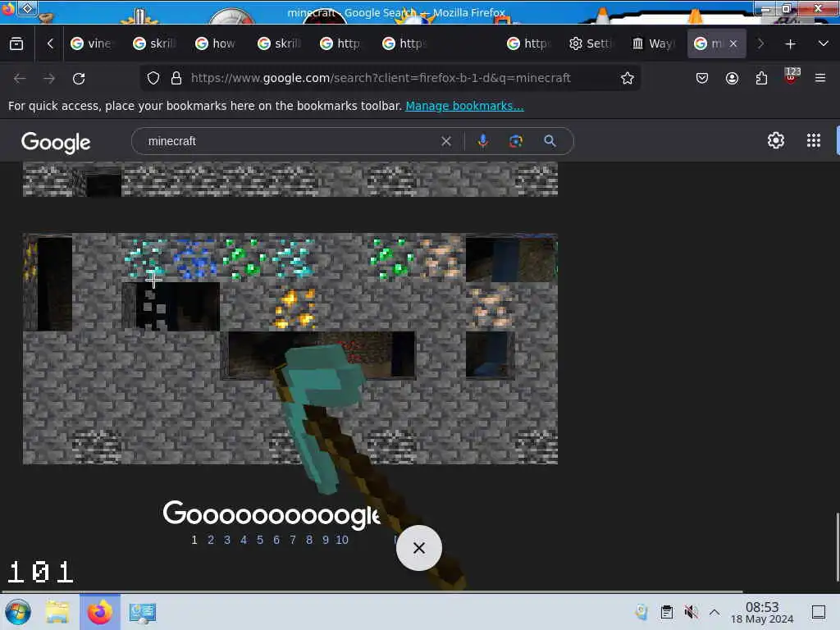Bookmark this page with star icon
This screenshot has height=630, width=840.
coord(628,78)
